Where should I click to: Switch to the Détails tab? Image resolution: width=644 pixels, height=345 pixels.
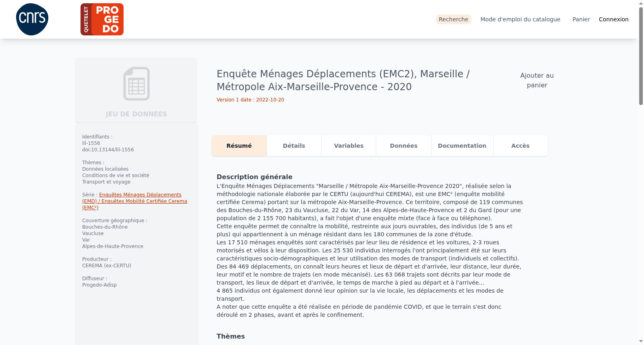tap(294, 146)
